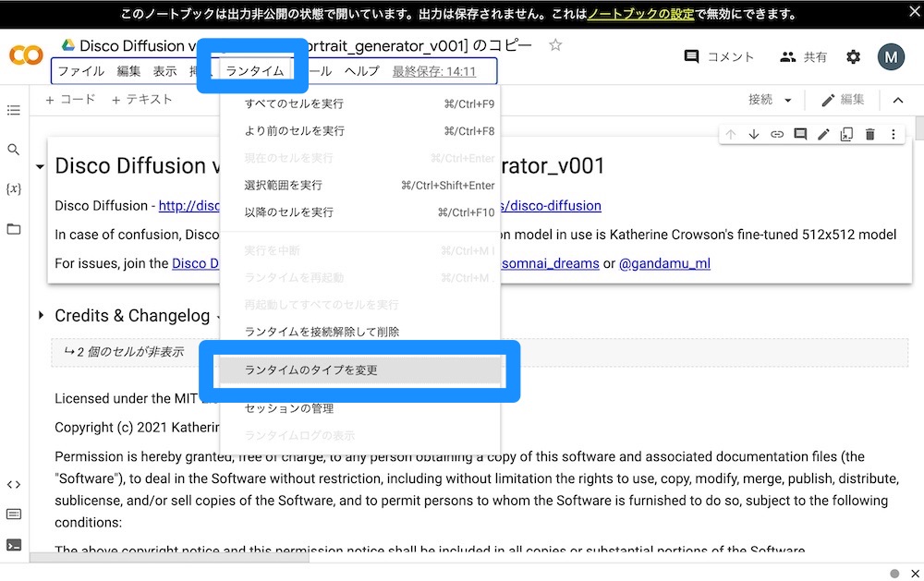Open the files folder panel
This screenshot has height=581, width=924.
[x=14, y=229]
